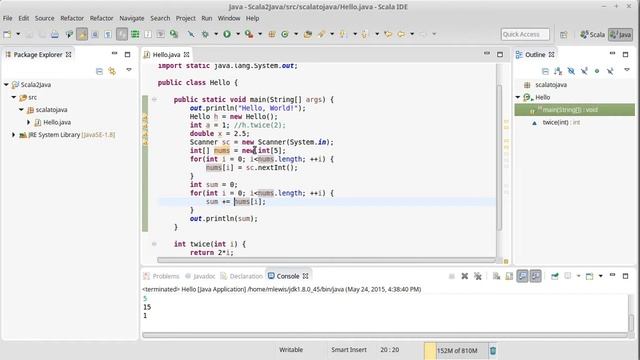Open the Project menu
The image size is (640, 360).
pyautogui.click(x=186, y=18)
